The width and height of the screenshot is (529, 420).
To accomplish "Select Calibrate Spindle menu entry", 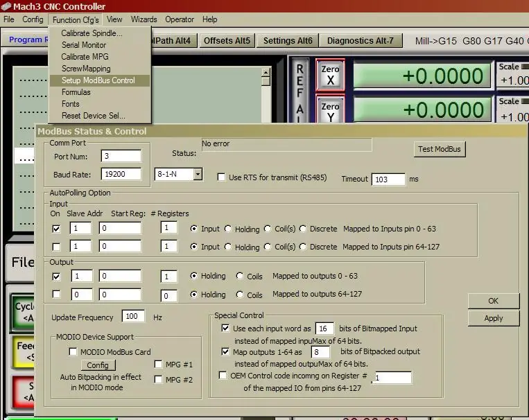I will pos(100,33).
